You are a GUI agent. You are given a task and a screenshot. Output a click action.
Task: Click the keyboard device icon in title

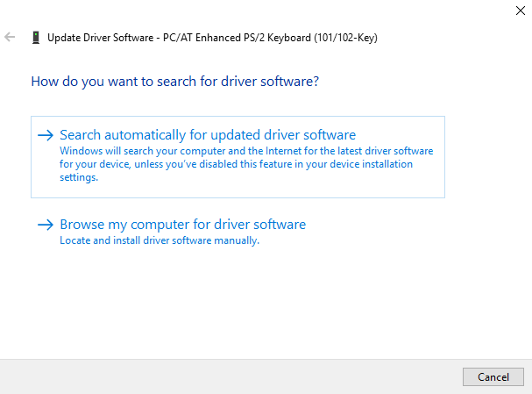pyautogui.click(x=36, y=38)
